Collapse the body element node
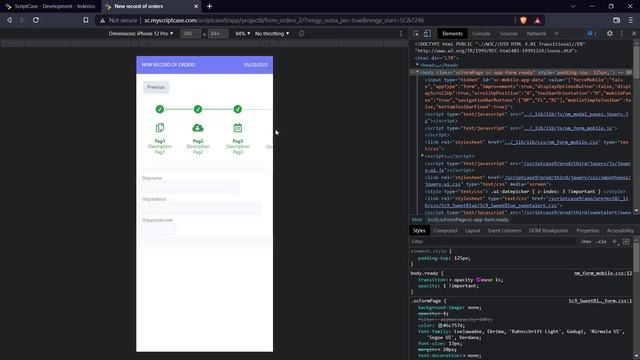 pos(417,72)
